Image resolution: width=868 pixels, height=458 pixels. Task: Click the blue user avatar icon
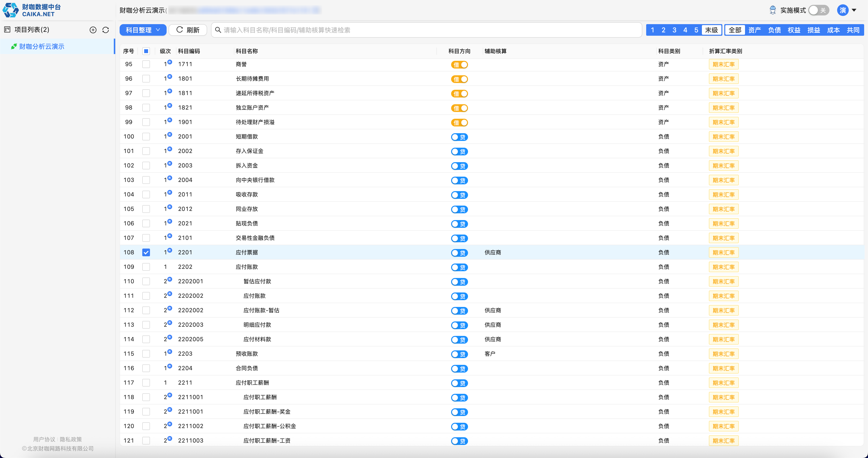842,10
